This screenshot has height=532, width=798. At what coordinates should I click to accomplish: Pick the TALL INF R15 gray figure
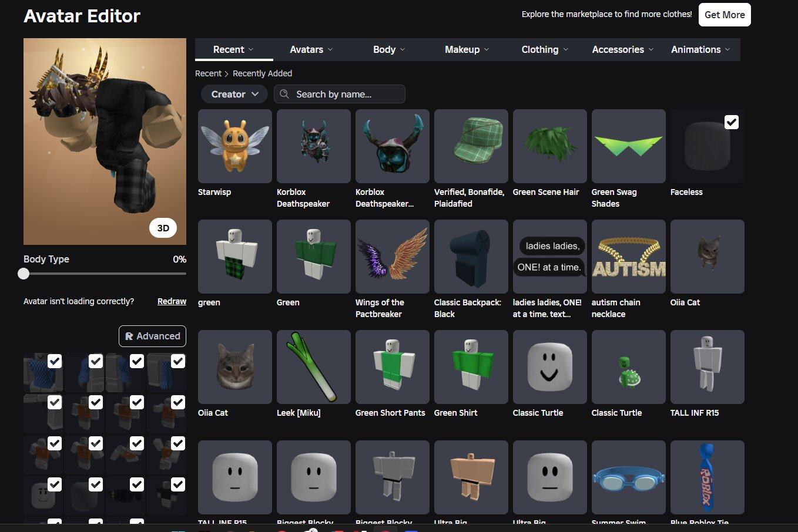tap(708, 367)
